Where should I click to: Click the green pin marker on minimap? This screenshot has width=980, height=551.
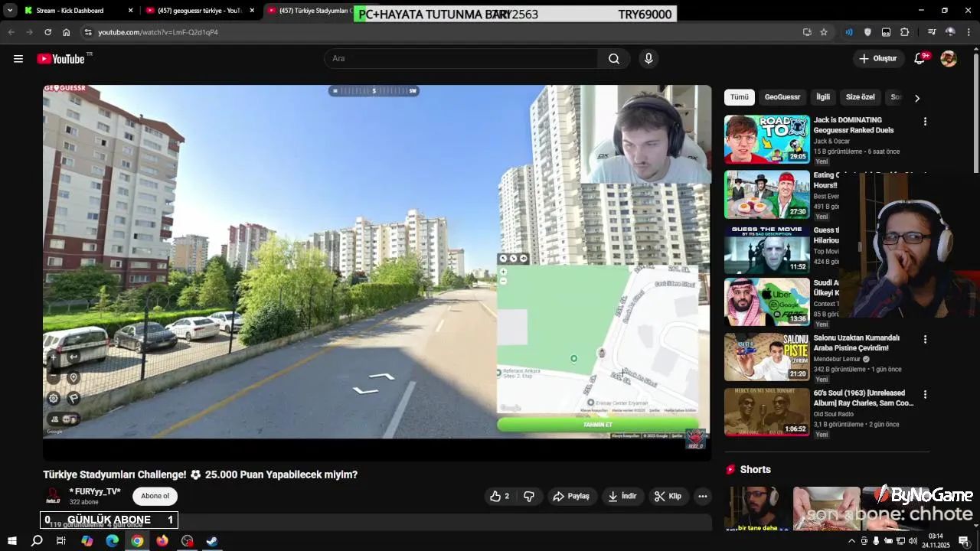[x=574, y=358]
